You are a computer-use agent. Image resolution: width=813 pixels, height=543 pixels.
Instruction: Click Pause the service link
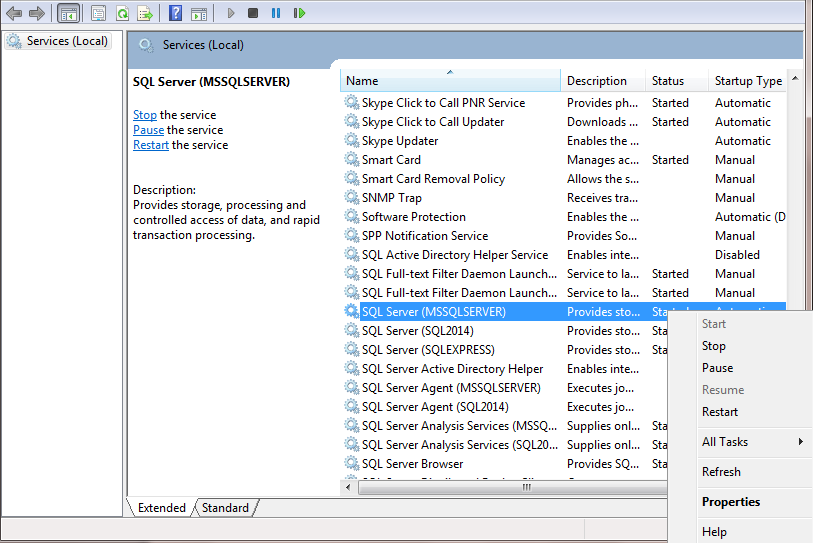(x=148, y=130)
